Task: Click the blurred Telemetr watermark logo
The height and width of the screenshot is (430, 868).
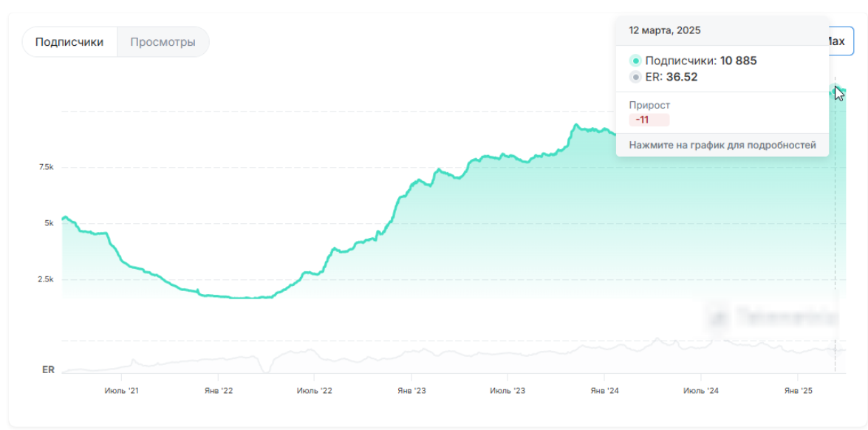Action: (x=772, y=318)
